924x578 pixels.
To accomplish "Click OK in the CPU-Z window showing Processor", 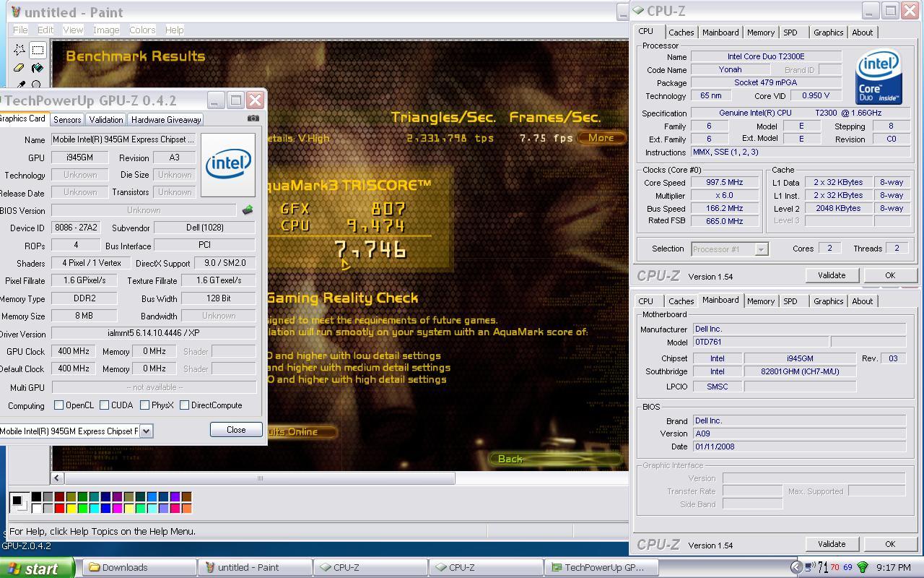I will point(889,275).
